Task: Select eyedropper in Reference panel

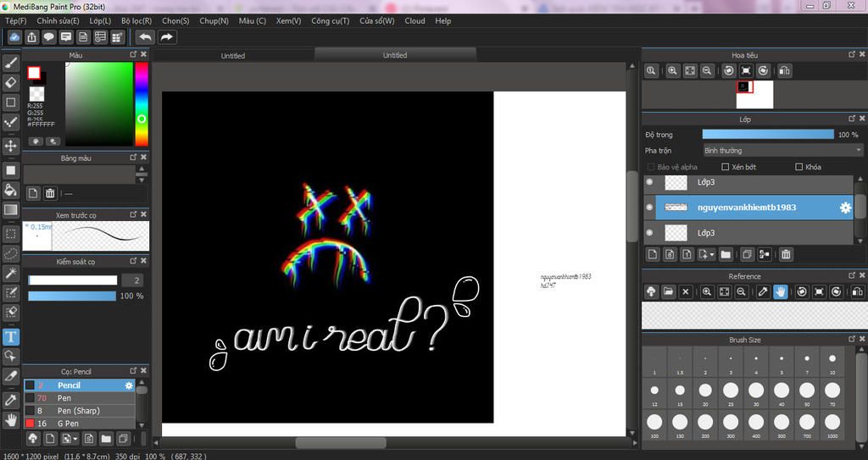Action: 763,291
